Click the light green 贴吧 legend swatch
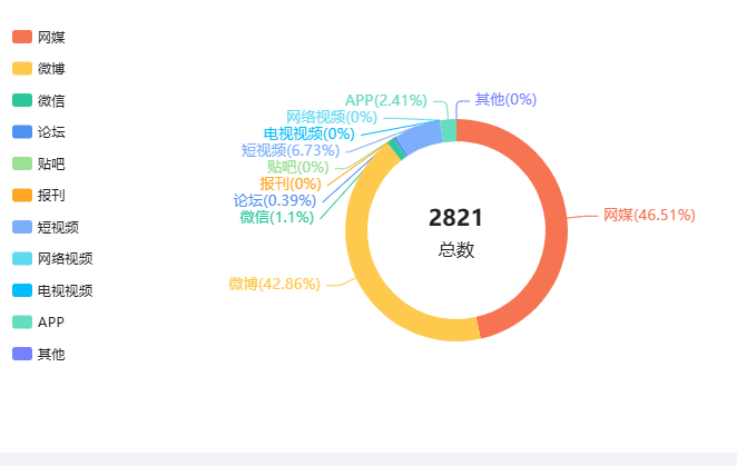Screen dimensions: 737x467 pos(22,164)
